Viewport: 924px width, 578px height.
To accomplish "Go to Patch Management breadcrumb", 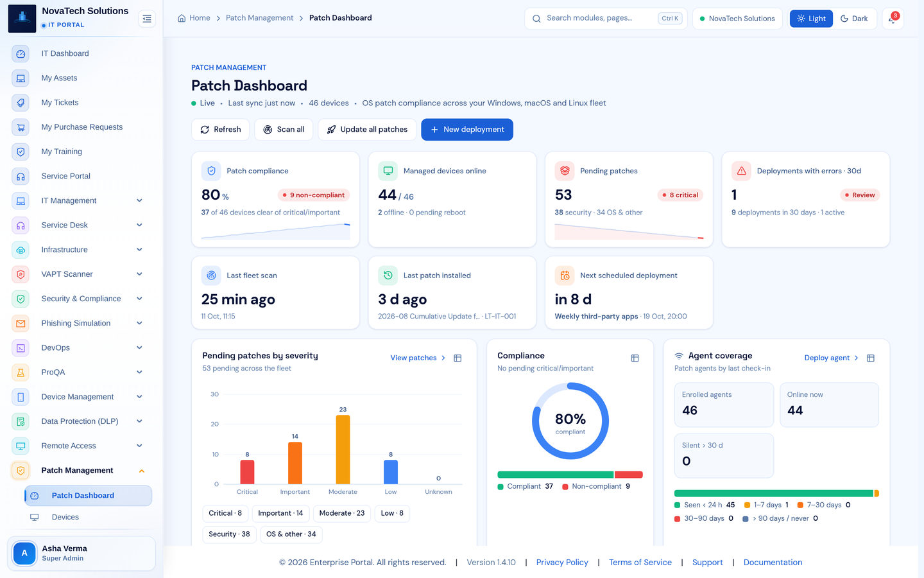I will [x=259, y=18].
